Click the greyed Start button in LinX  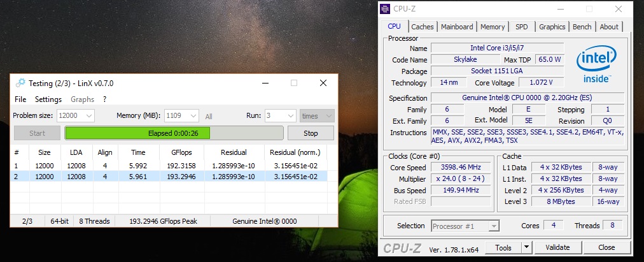pyautogui.click(x=38, y=133)
